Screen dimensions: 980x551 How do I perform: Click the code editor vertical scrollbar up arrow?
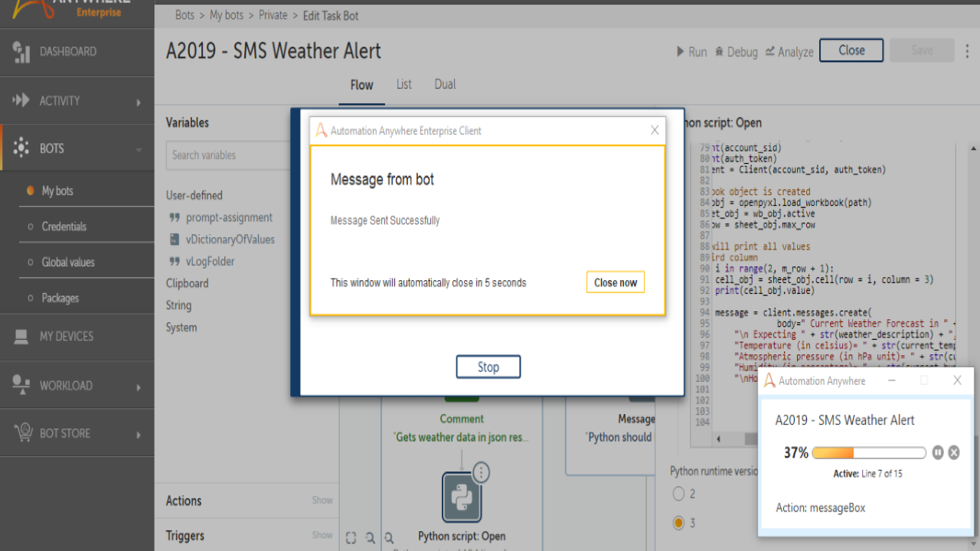[x=973, y=148]
